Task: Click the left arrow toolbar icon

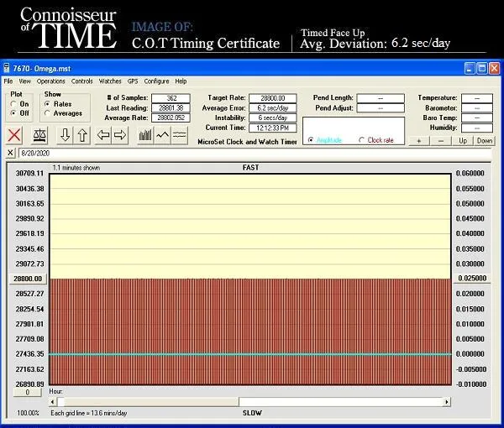Action: coord(103,135)
